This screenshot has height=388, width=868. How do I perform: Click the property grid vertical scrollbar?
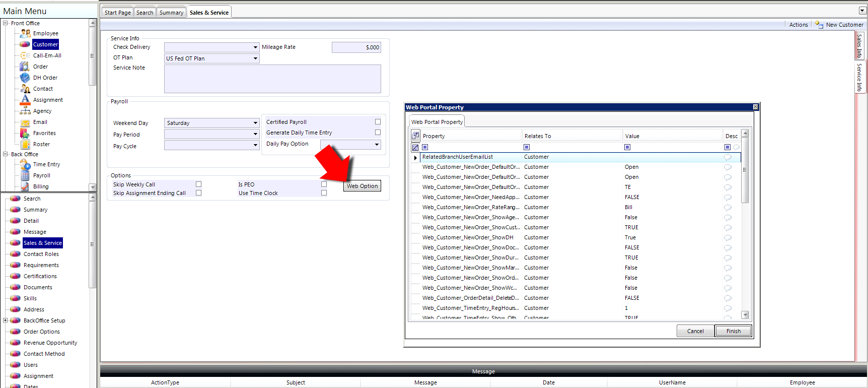point(745,224)
